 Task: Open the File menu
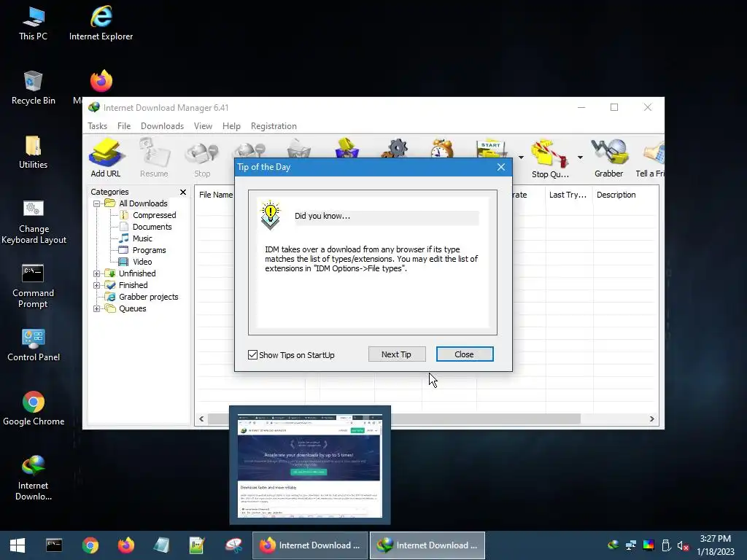[124, 126]
